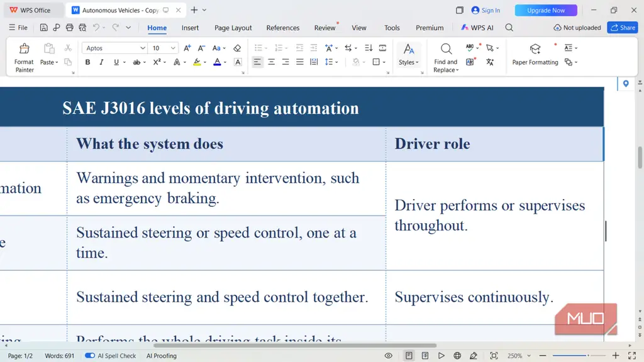Increase font size with A+ icon
This screenshot has width=644, height=362.
[187, 48]
